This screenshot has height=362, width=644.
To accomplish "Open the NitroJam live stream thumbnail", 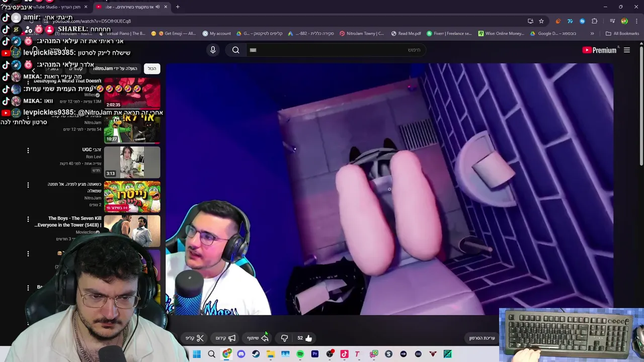I will tap(132, 196).
